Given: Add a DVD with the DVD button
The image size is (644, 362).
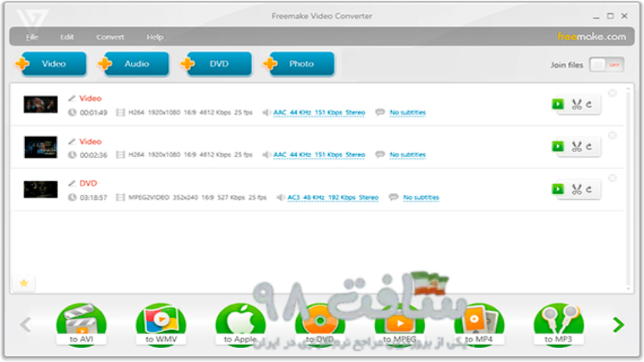Looking at the screenshot, I should [x=216, y=64].
